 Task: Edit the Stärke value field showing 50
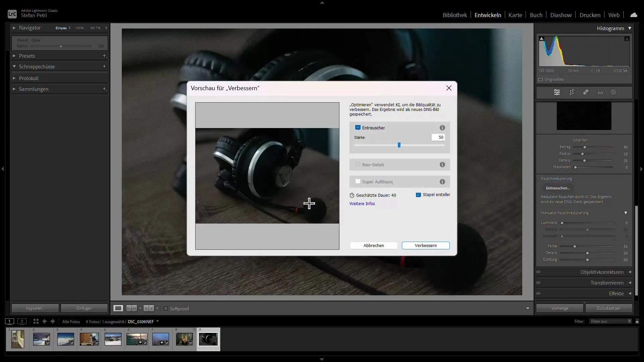pyautogui.click(x=438, y=137)
